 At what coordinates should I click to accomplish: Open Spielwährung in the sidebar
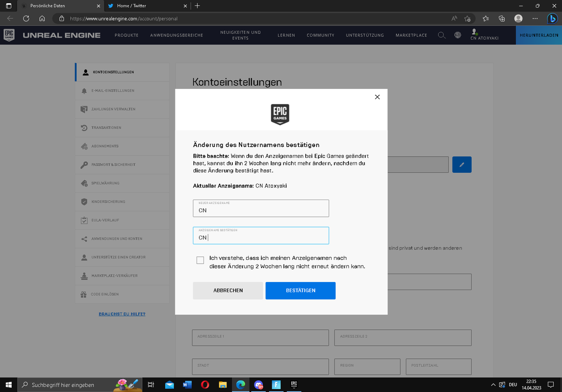point(122,183)
